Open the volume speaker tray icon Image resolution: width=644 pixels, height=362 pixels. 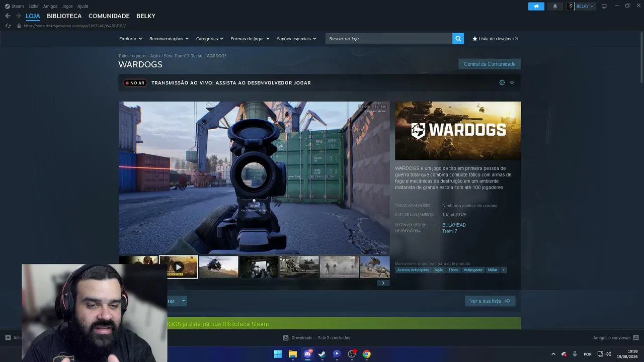click(608, 354)
